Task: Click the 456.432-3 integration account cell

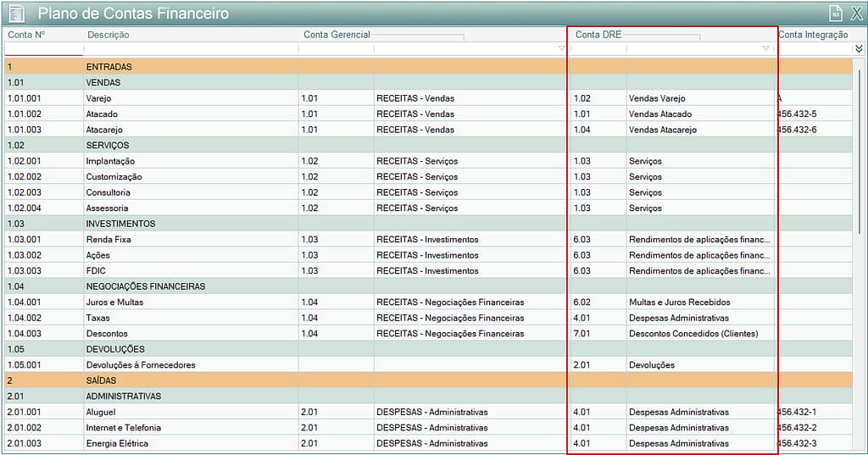Action: [815, 443]
